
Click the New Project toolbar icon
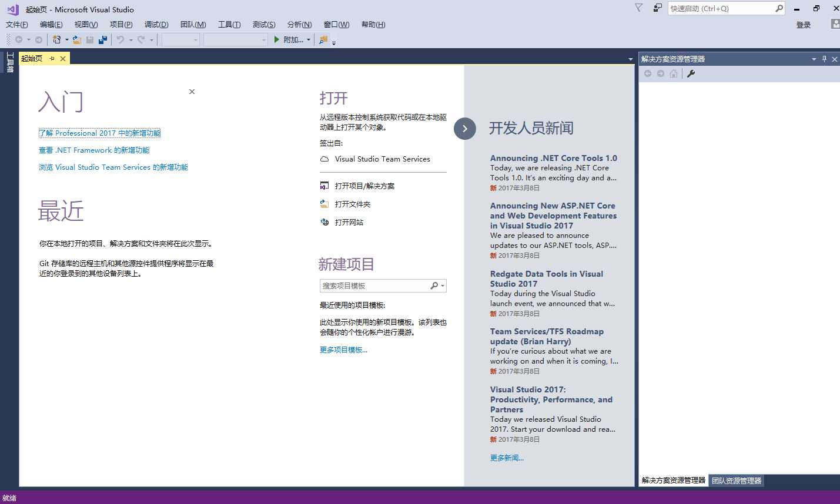[x=57, y=40]
